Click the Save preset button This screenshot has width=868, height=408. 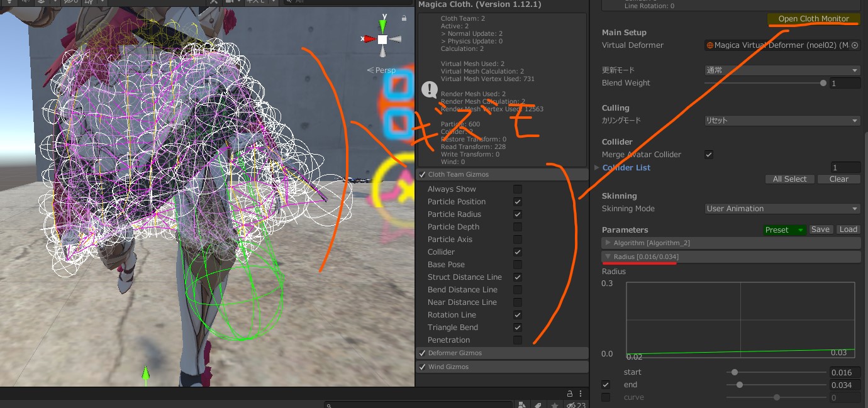[820, 229]
